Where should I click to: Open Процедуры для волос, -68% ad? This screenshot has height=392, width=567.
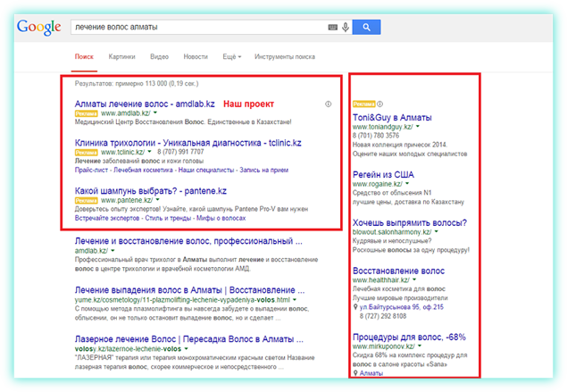click(409, 337)
